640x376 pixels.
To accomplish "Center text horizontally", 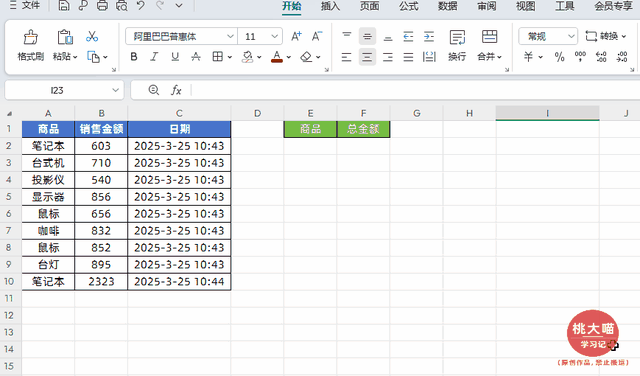I will [367, 57].
